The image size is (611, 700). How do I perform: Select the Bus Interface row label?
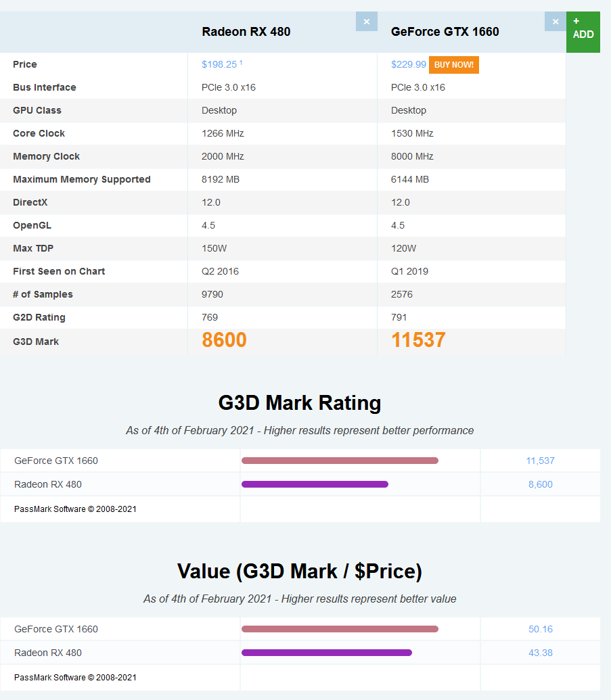45,87
